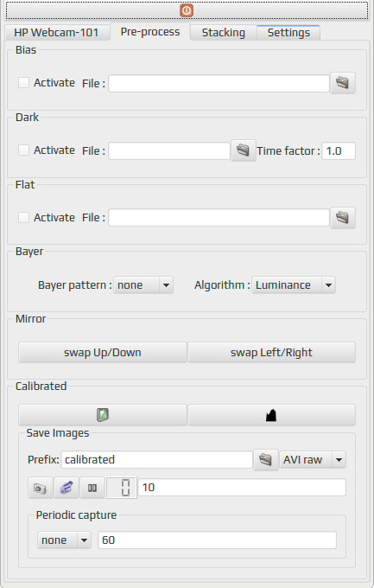This screenshot has width=374, height=588.
Task: Enable the Flat Activate checkbox
Action: [x=23, y=217]
